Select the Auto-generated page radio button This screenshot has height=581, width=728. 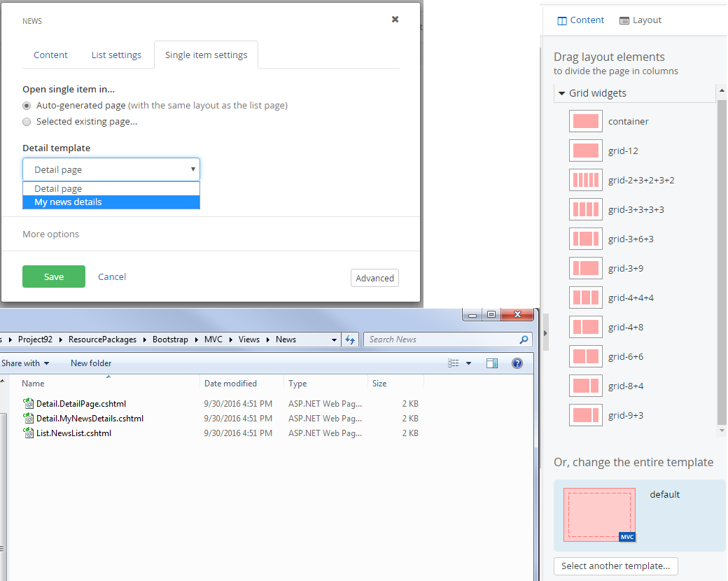tap(26, 106)
